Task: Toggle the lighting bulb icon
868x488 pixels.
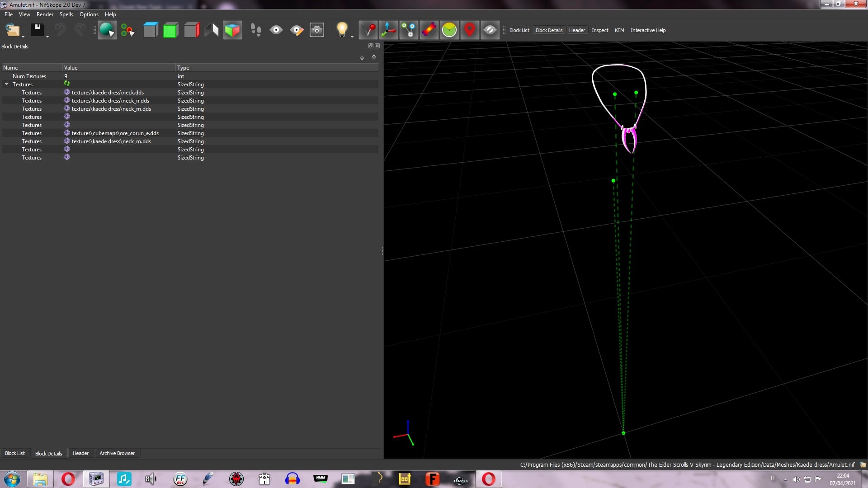Action: click(x=342, y=30)
